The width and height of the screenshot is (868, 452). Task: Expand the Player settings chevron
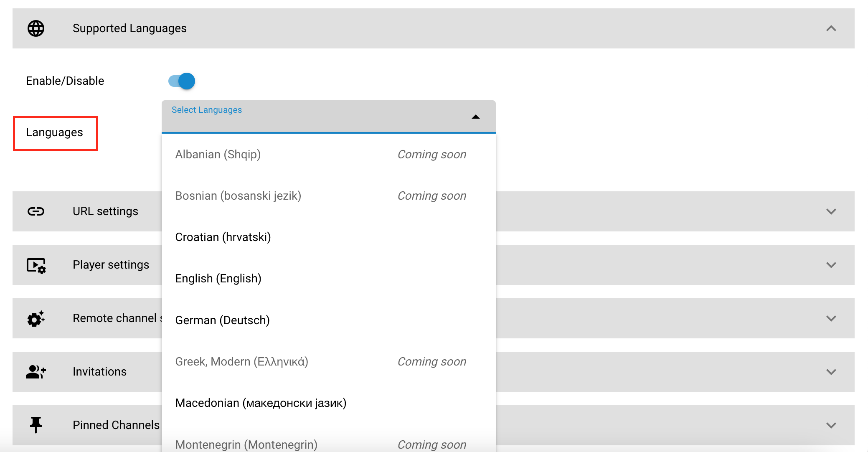(x=831, y=265)
